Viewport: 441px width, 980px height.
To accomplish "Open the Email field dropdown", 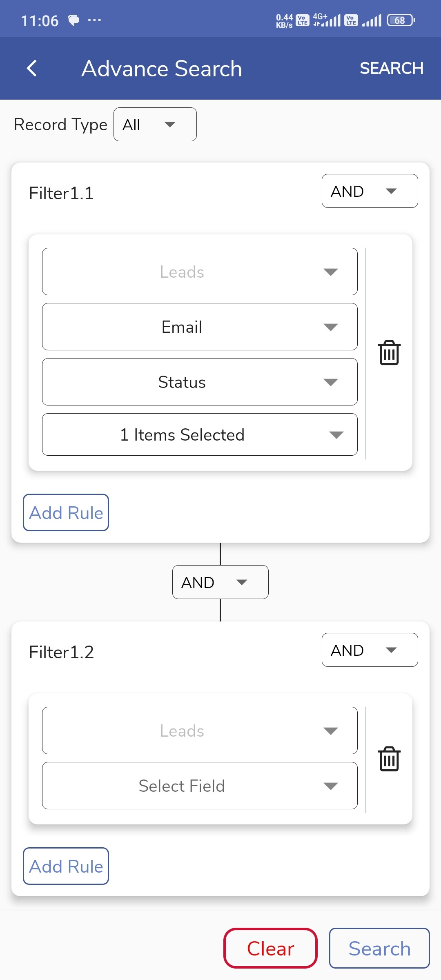I will pos(200,327).
